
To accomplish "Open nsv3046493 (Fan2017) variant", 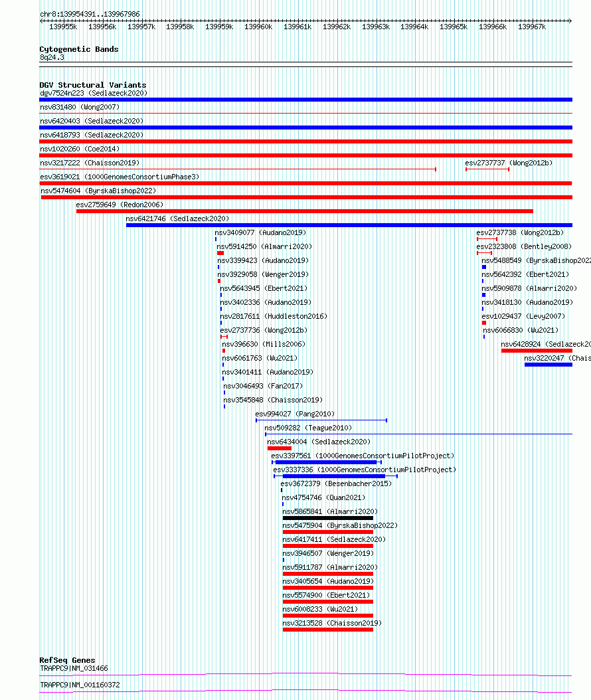I will [x=263, y=386].
